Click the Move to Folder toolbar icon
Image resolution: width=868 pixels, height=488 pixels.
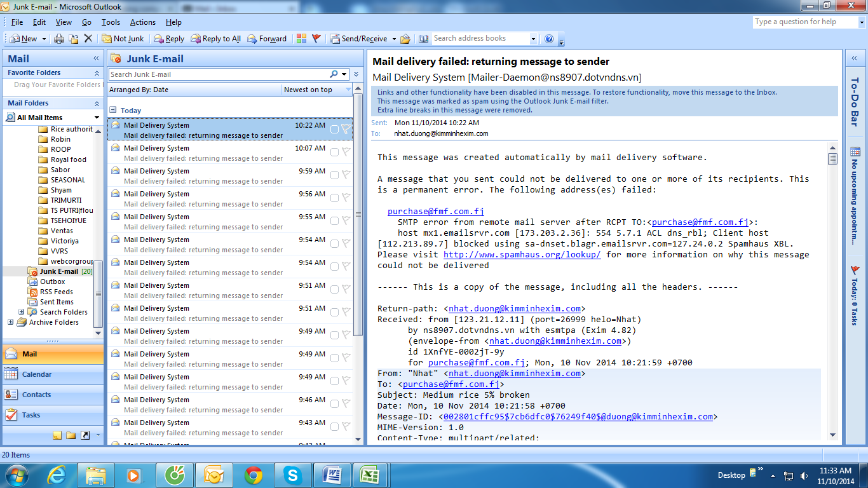point(74,39)
